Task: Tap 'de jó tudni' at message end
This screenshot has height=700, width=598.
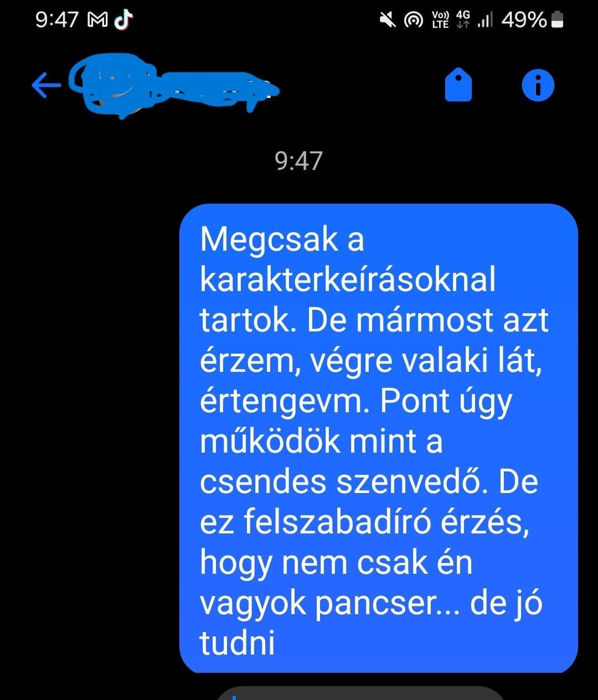Action: coord(370,623)
